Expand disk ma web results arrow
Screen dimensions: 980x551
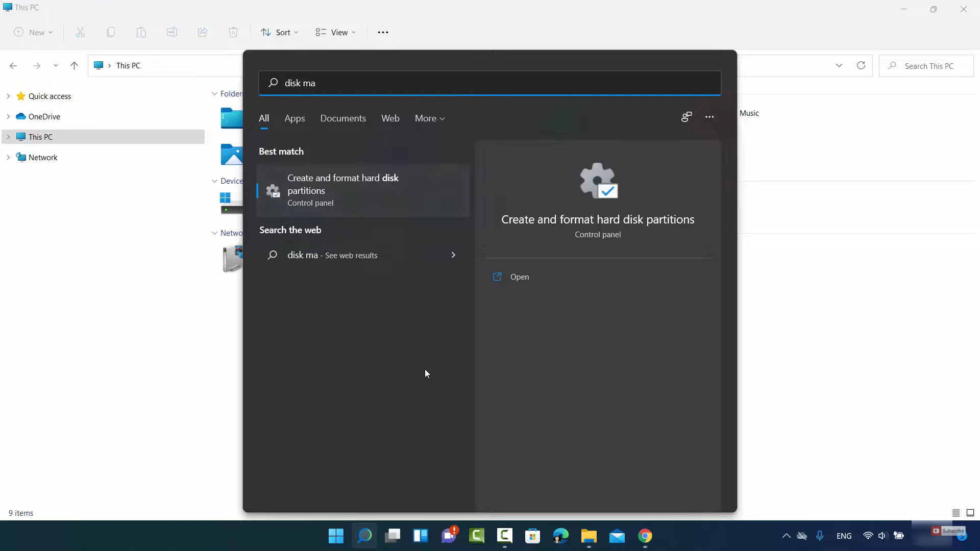pyautogui.click(x=453, y=255)
